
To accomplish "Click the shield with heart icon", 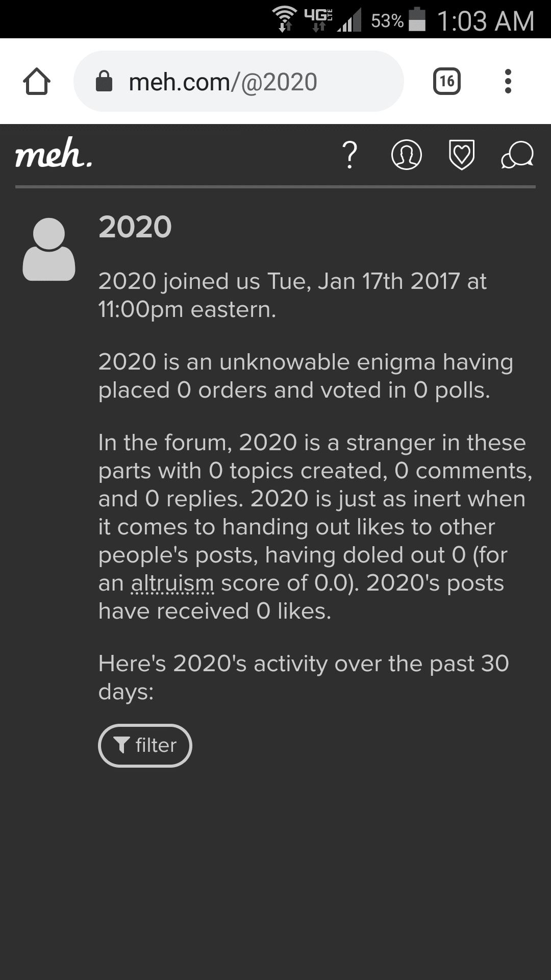I will click(x=462, y=155).
